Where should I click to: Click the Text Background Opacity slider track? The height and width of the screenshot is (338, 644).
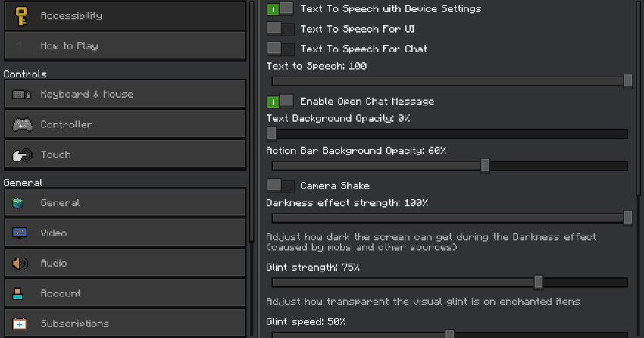[x=450, y=133]
